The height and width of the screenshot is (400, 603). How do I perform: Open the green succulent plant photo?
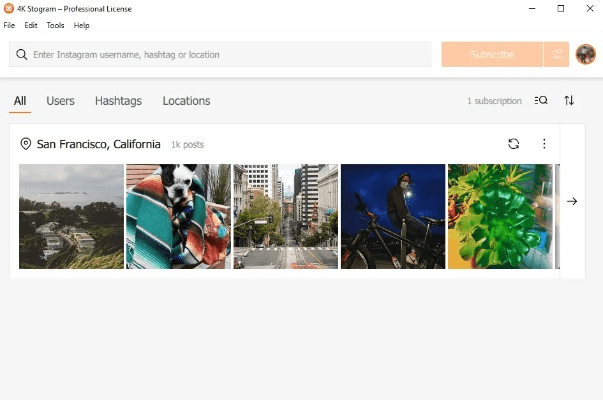500,217
